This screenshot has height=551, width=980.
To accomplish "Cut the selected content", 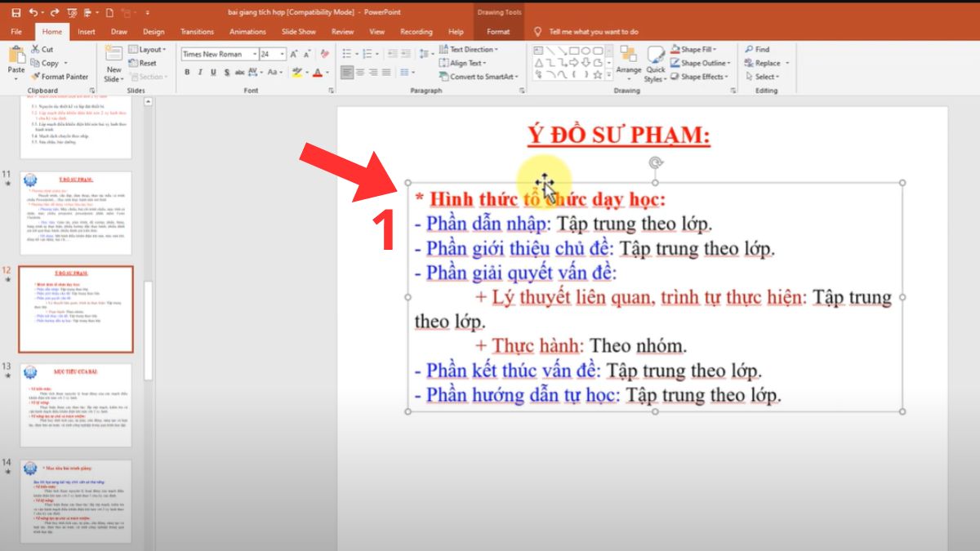I will click(x=42, y=49).
